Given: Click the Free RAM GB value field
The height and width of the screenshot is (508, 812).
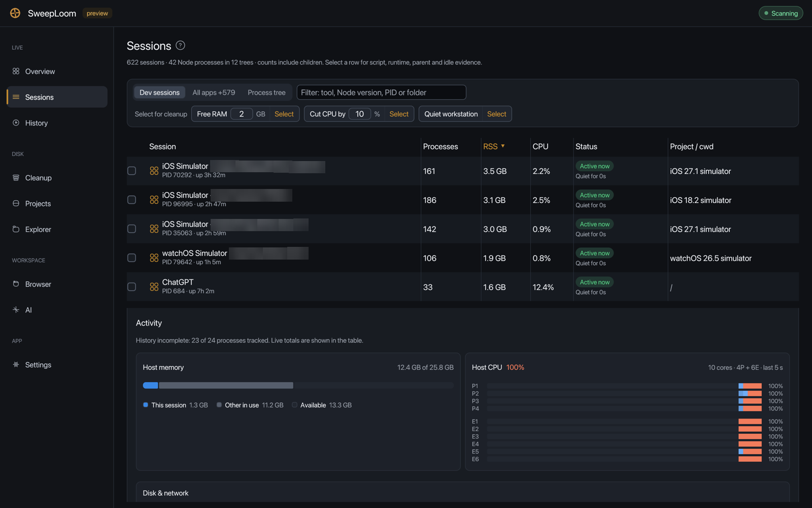Looking at the screenshot, I should pyautogui.click(x=242, y=114).
